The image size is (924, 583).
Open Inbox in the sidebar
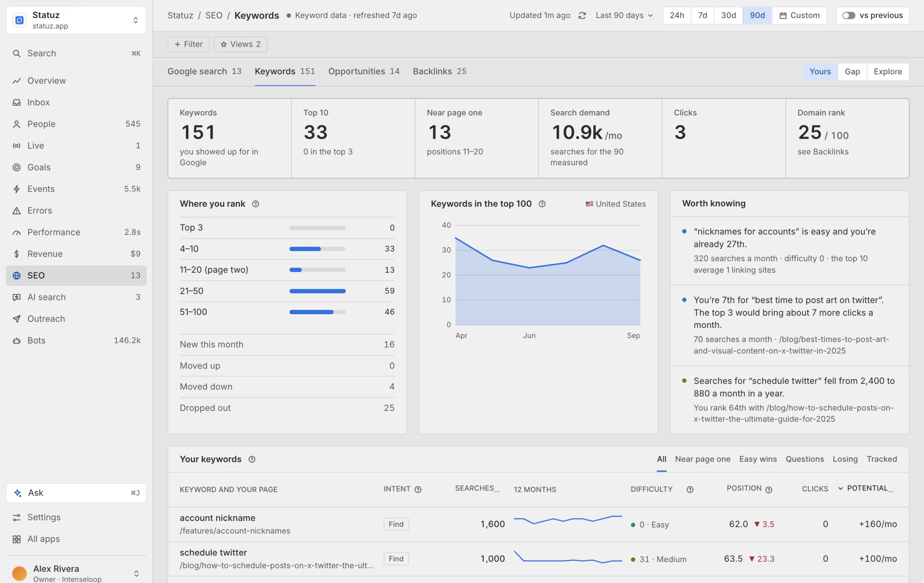[76, 102]
